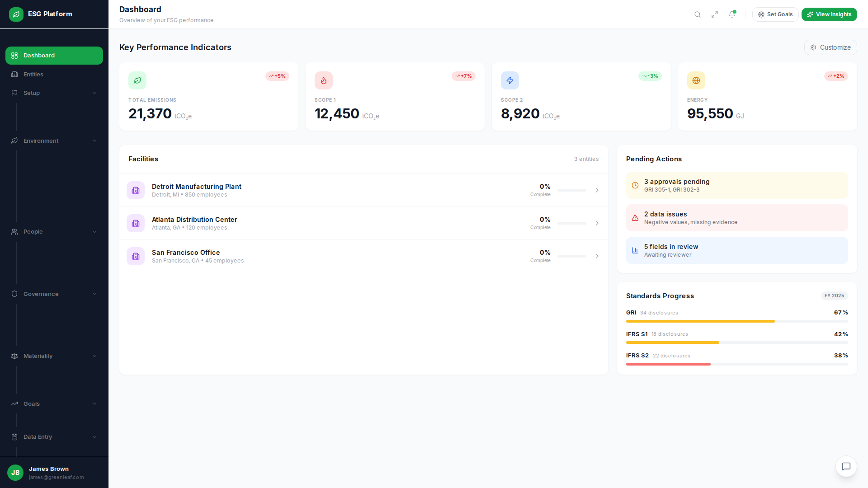Click the GRI standards progress bar
This screenshot has width=868, height=488.
coord(737,321)
